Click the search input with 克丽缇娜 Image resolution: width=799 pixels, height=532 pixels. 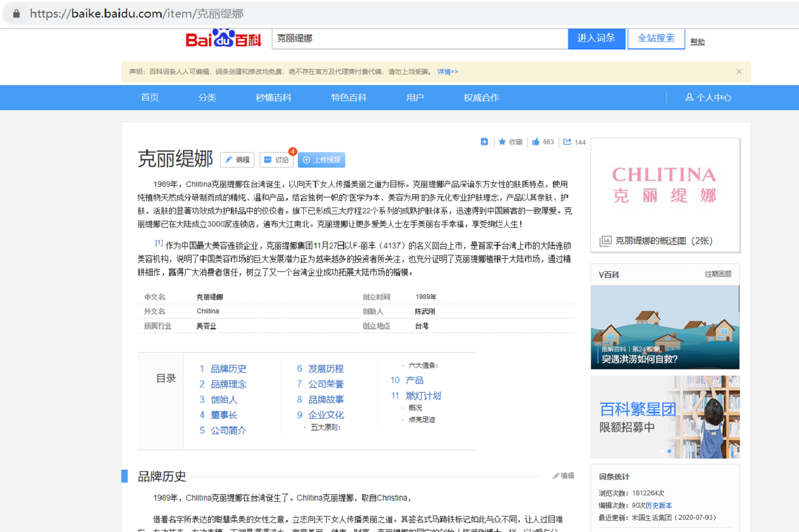[x=420, y=38]
